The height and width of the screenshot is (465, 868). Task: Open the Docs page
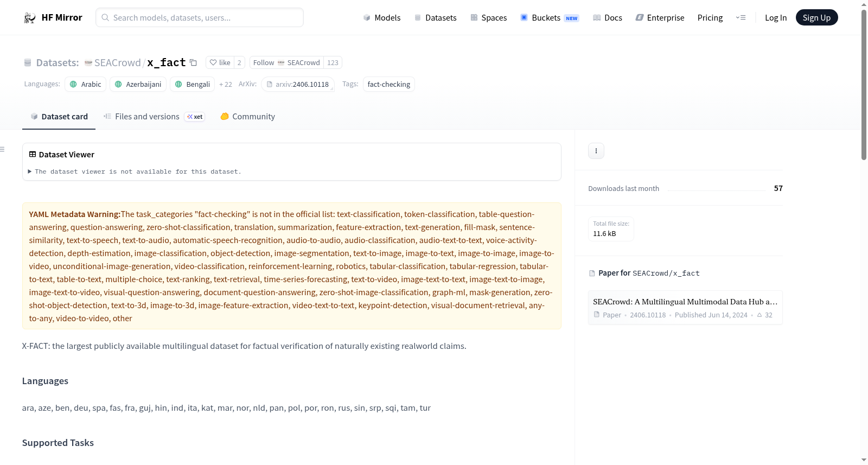tap(608, 18)
